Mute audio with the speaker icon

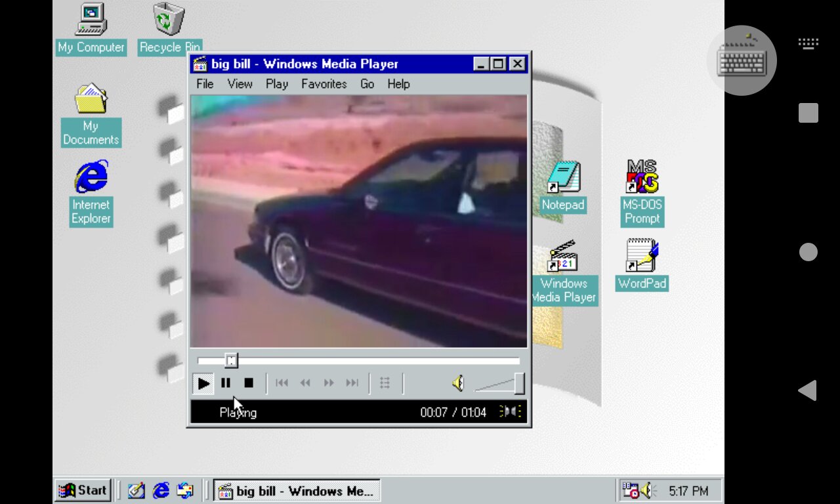click(x=458, y=383)
